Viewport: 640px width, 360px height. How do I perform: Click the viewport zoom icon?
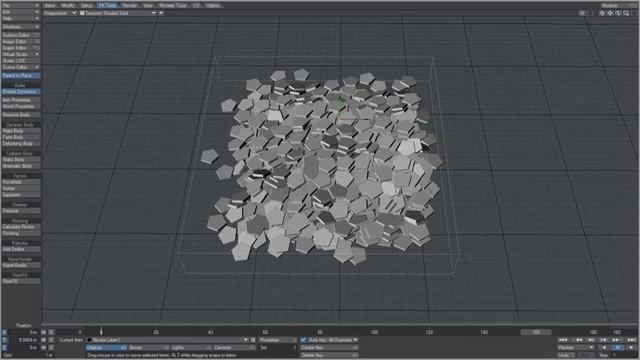pos(626,13)
